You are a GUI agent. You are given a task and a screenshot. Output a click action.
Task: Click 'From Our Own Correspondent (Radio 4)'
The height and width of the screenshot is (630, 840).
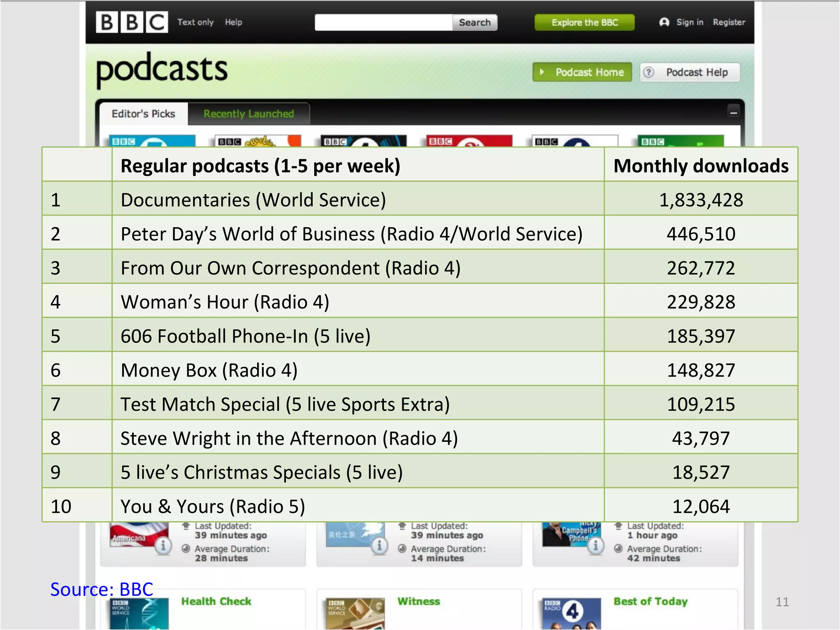291,268
